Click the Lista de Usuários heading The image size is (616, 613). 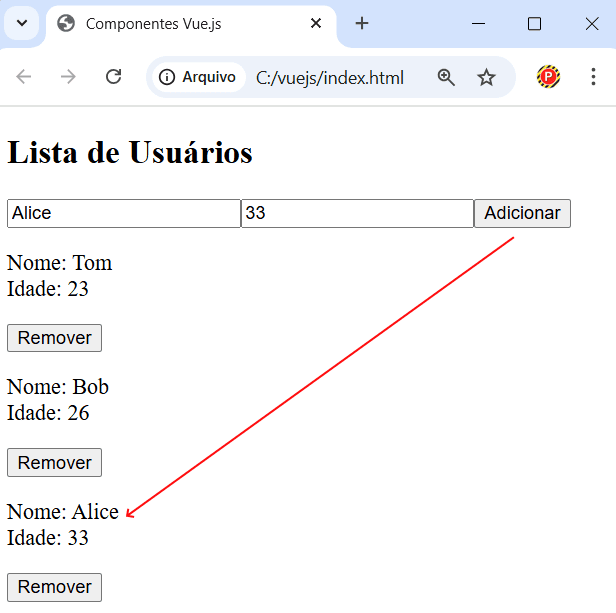[x=130, y=152]
